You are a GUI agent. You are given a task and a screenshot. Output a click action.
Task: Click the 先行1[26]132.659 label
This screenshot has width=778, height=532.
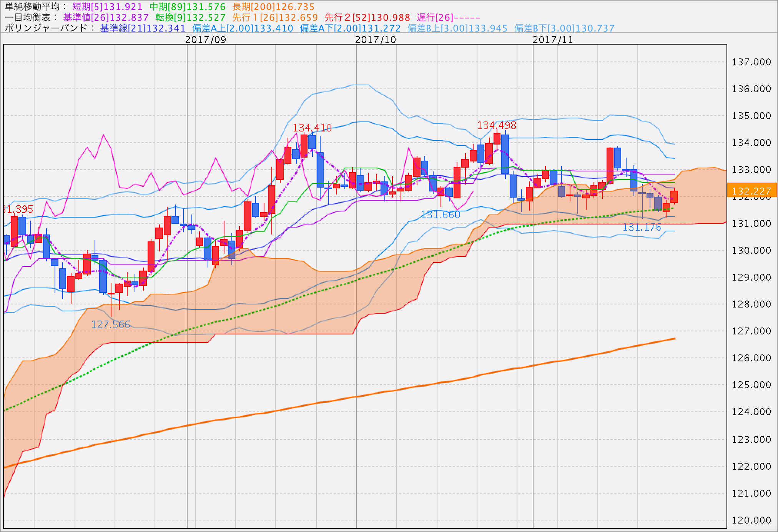(275, 17)
